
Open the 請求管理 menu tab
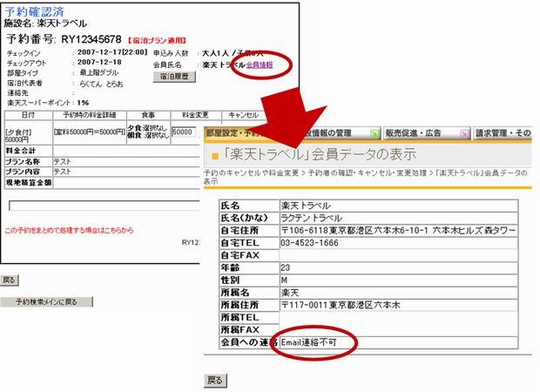coord(503,133)
